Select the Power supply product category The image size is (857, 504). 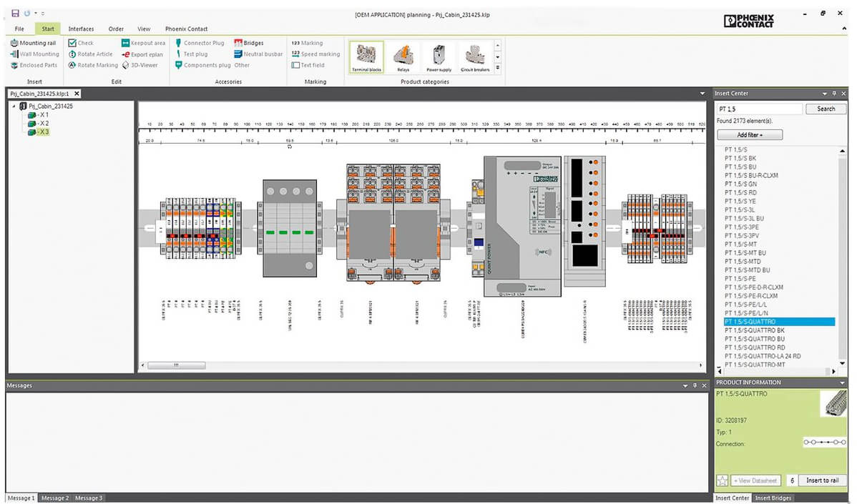439,58
